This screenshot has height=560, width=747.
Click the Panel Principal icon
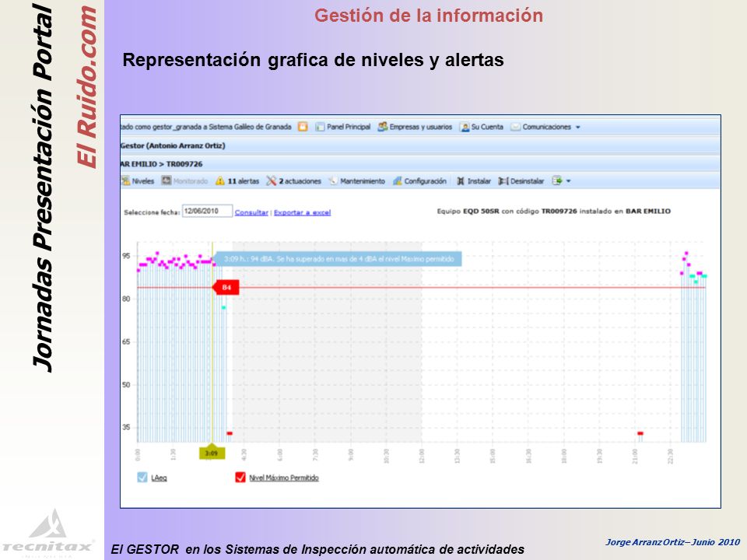(x=320, y=127)
